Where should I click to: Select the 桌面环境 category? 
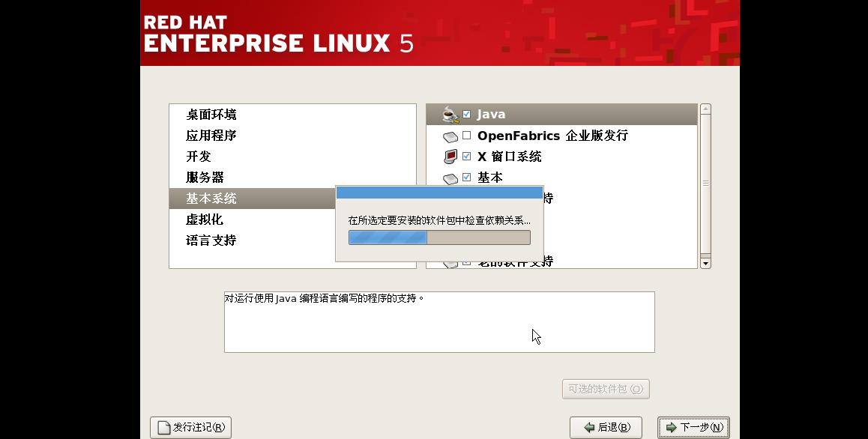pyautogui.click(x=212, y=115)
